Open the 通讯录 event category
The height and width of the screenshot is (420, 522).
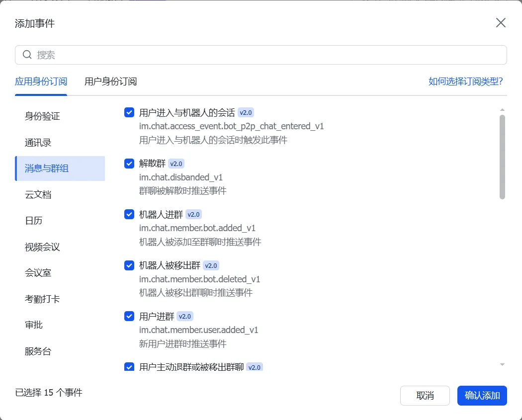tap(40, 142)
